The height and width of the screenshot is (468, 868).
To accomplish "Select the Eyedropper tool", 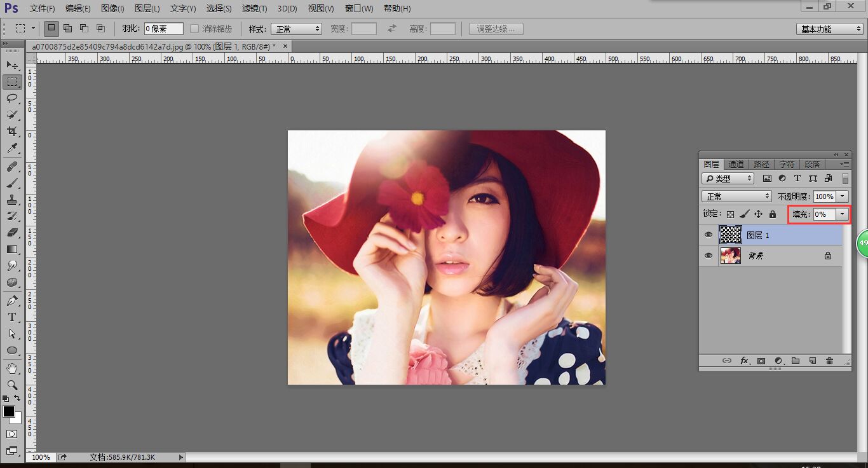I will tap(12, 148).
